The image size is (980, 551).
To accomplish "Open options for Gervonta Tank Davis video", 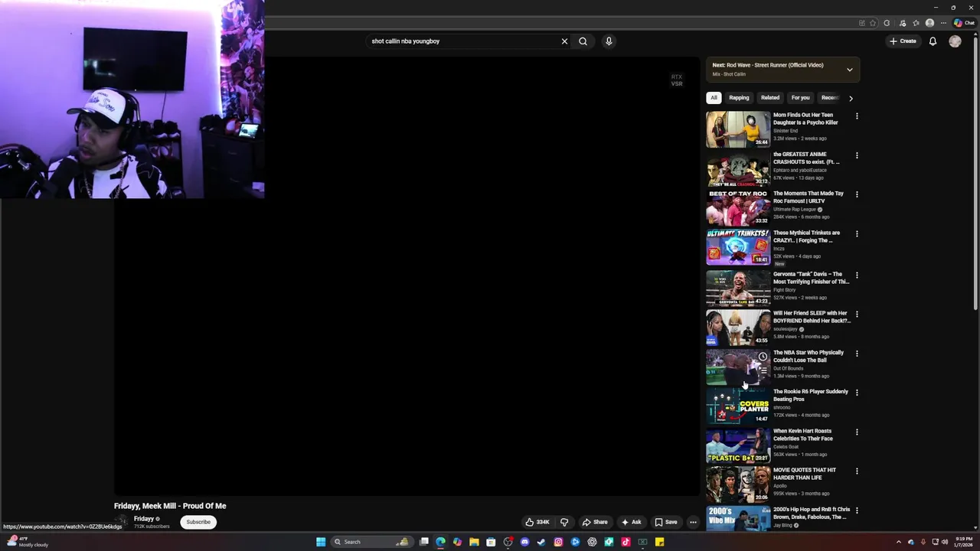I will 857,275.
